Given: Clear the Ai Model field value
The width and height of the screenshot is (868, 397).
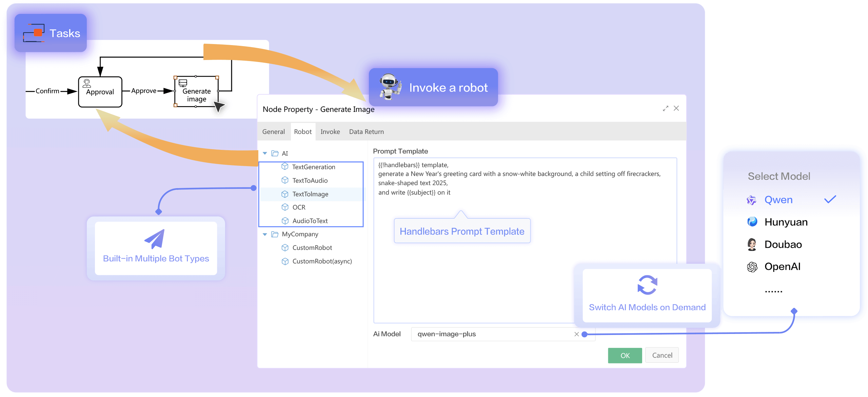Looking at the screenshot, I should [x=576, y=334].
